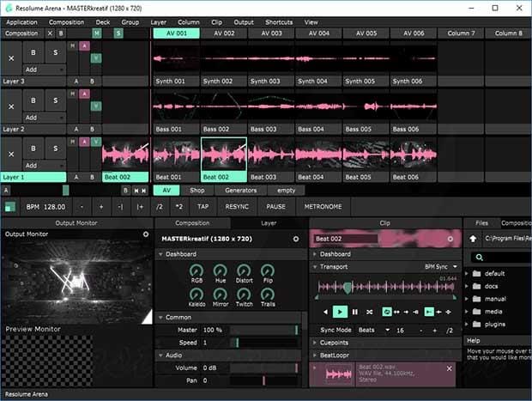This screenshot has height=401, width=532.
Task: Open the BPM Sync dropdown
Action: coord(443,267)
